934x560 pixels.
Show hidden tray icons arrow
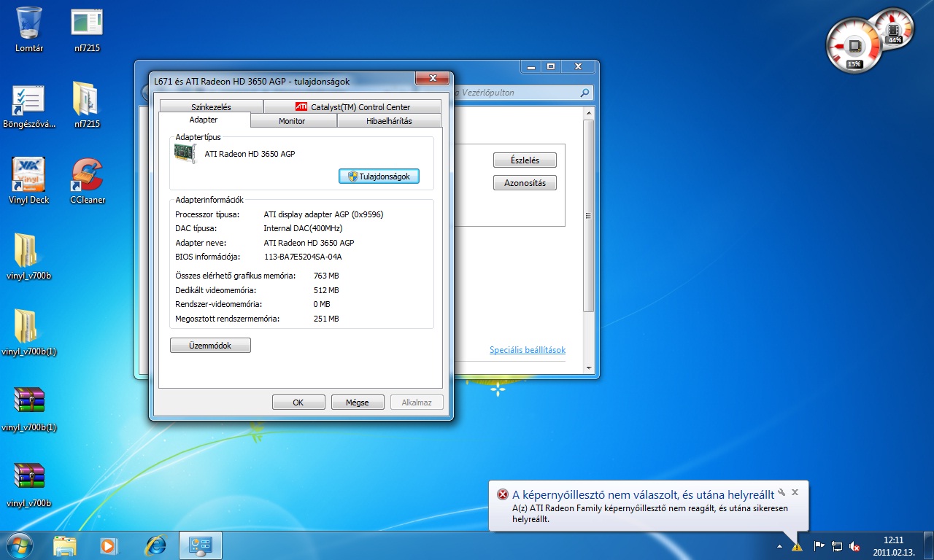pos(779,546)
